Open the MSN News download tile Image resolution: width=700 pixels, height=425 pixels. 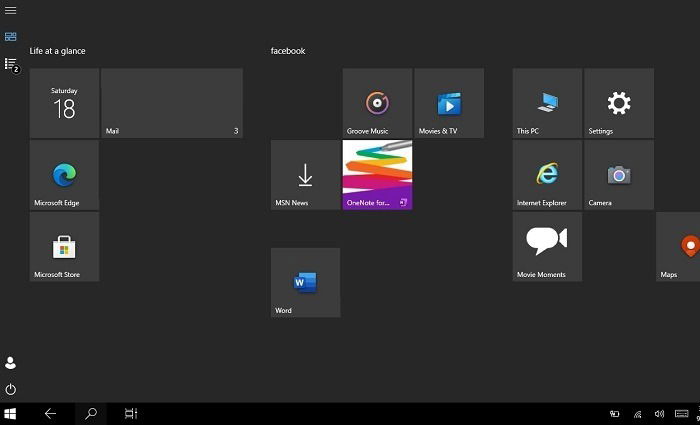(305, 175)
